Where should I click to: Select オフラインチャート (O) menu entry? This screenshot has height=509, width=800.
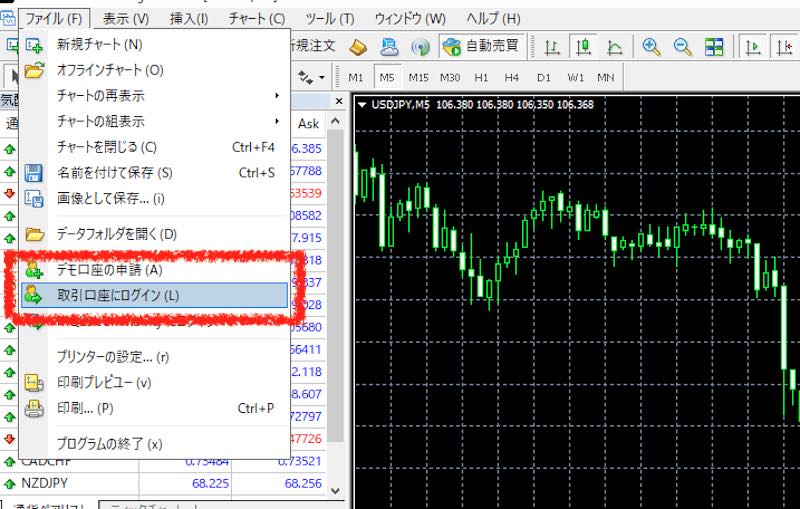[x=155, y=70]
